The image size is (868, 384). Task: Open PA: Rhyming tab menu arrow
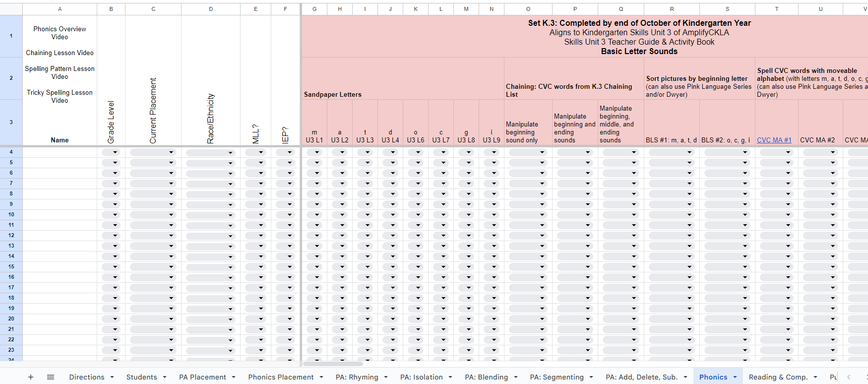click(386, 377)
